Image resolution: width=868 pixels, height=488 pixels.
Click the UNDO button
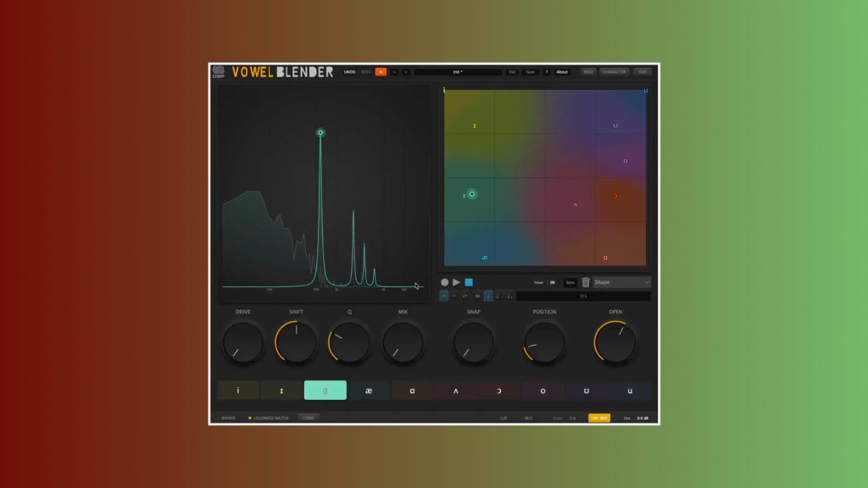coord(349,72)
